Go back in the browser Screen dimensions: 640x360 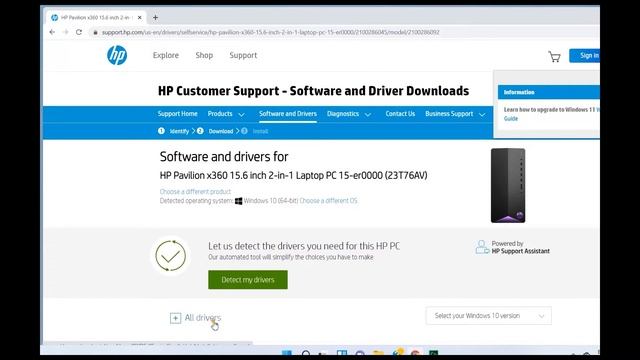click(x=52, y=32)
